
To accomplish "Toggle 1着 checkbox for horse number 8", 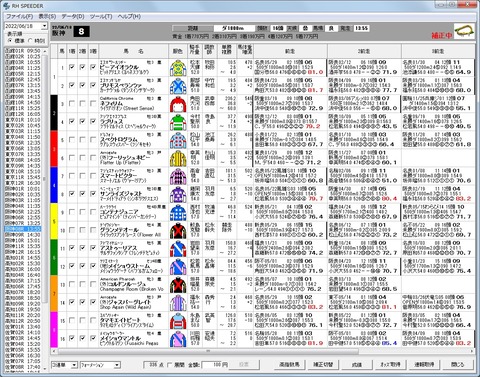I will coord(72,194).
